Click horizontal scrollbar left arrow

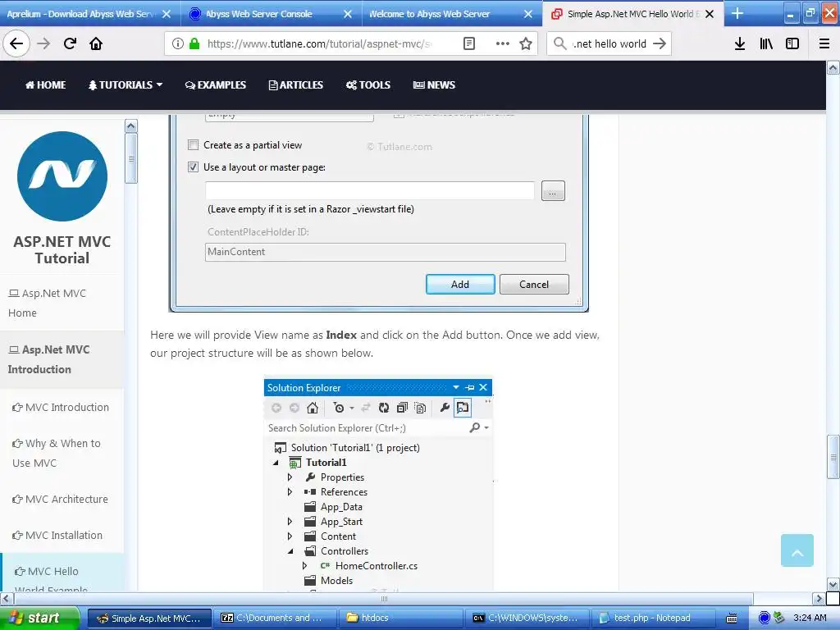(7, 598)
